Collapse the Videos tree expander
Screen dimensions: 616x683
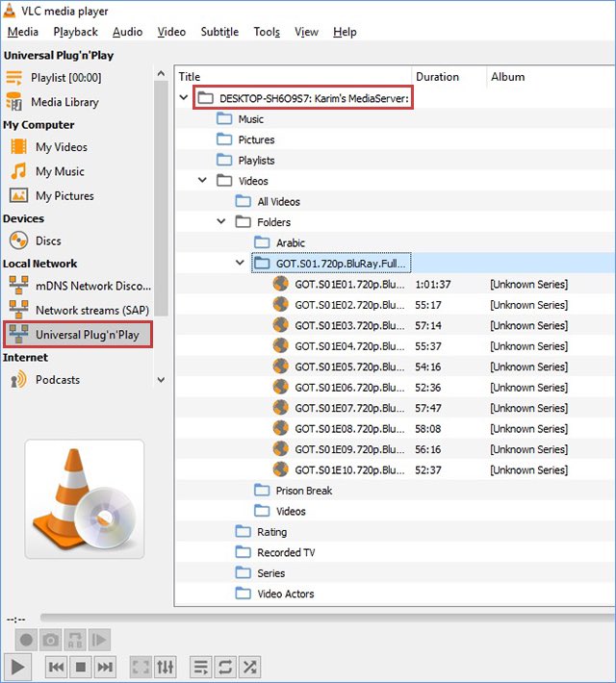tap(202, 180)
